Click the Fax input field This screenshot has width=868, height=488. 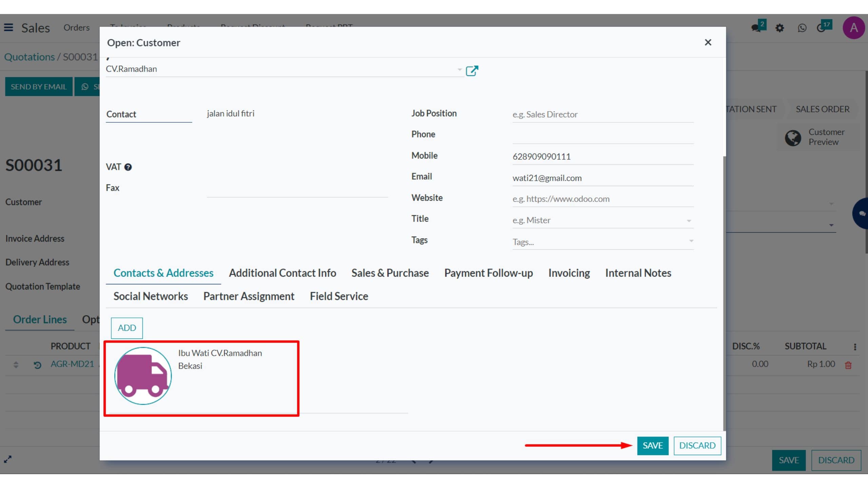[x=297, y=190]
